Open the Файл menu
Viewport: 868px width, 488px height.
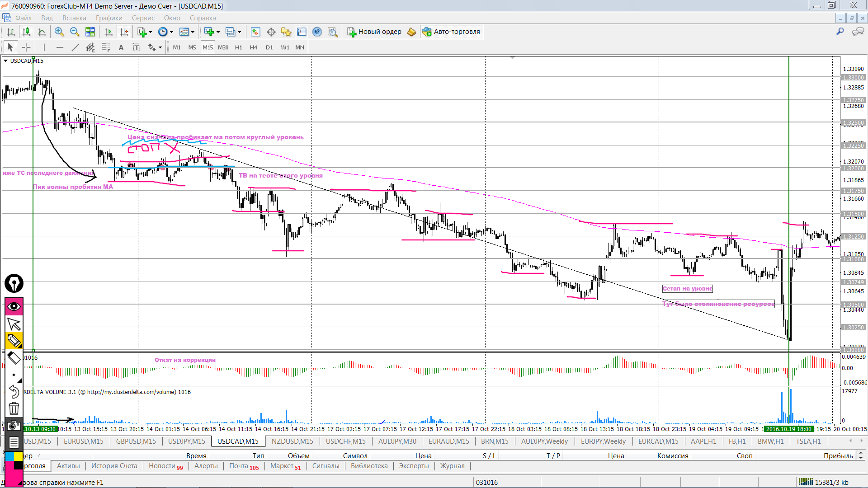pyautogui.click(x=24, y=18)
